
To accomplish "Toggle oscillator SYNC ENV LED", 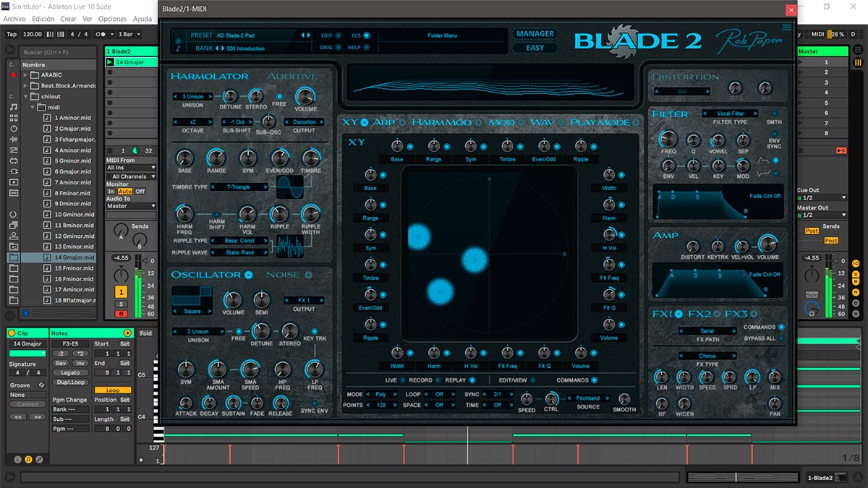I will tap(314, 402).
